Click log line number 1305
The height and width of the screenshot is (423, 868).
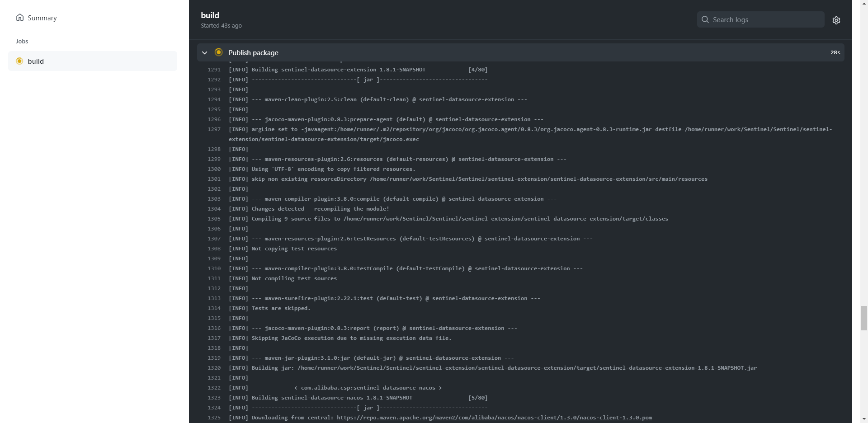pos(214,219)
